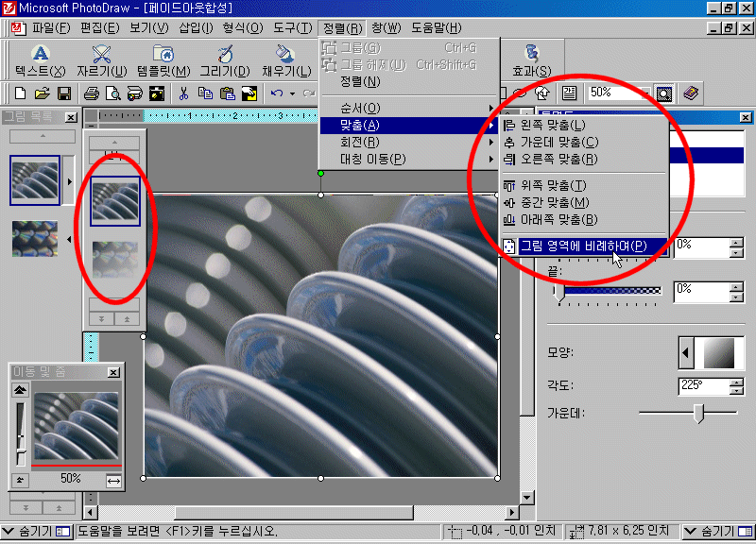
Task: Open the 보기(V) menu
Action: click(x=149, y=28)
